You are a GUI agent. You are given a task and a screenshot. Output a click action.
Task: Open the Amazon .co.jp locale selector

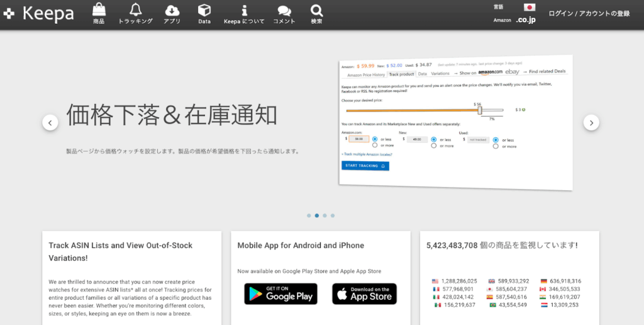[526, 20]
